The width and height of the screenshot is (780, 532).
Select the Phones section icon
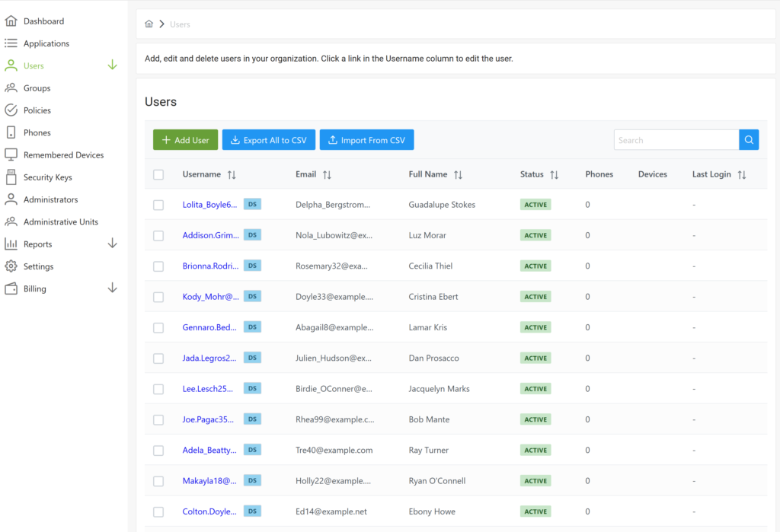click(11, 132)
